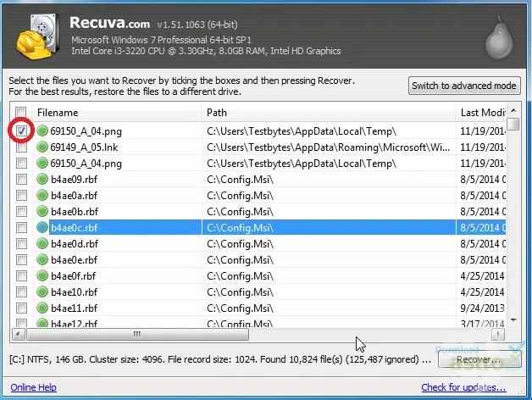
Task: Click the b4ae0b.rbf filename
Action: click(75, 212)
